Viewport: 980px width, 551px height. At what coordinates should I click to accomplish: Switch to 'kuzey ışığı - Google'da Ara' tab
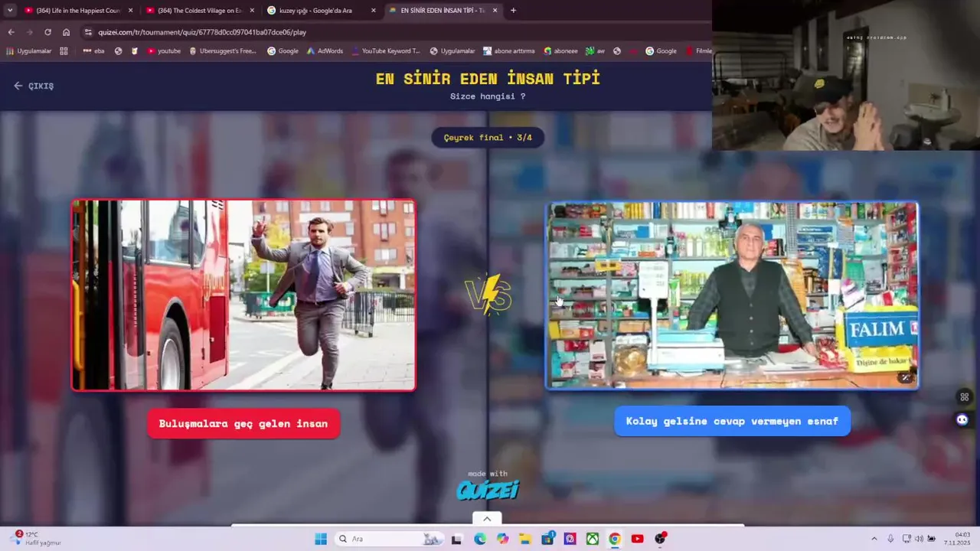[315, 11]
